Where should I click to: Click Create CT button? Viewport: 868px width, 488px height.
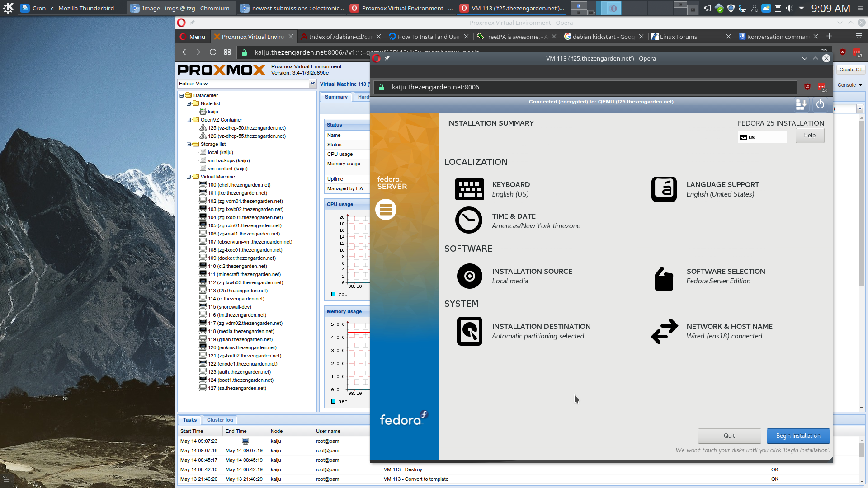point(850,70)
